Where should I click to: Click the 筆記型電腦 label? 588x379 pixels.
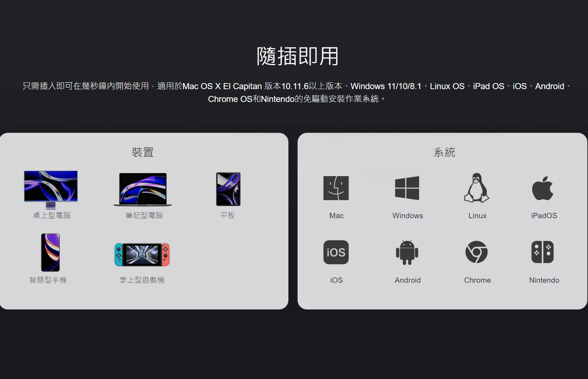point(144,215)
